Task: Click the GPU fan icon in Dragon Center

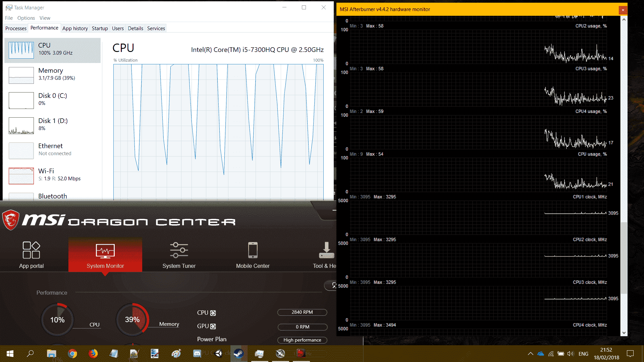Action: click(213, 326)
